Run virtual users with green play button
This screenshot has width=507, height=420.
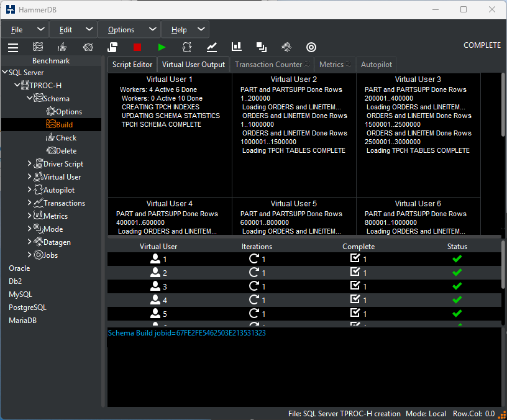click(x=162, y=47)
